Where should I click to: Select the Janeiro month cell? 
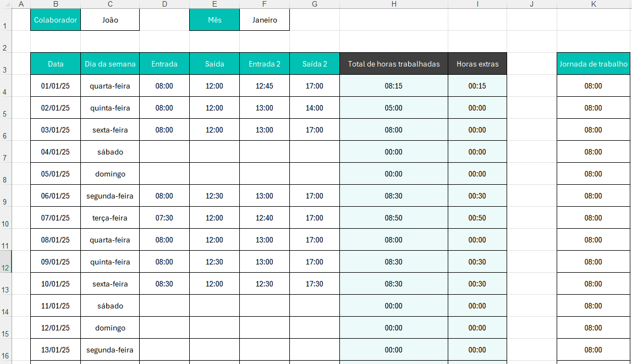[x=265, y=20]
